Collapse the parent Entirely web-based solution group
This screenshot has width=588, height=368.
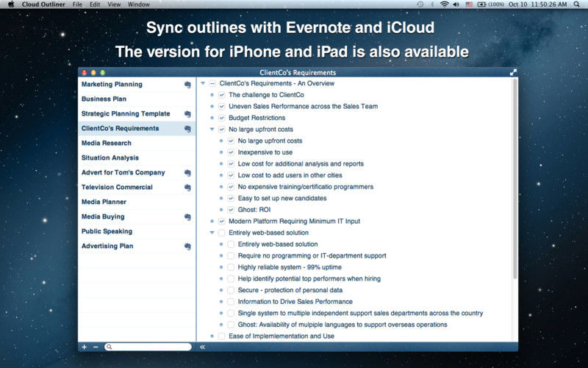[x=212, y=233]
